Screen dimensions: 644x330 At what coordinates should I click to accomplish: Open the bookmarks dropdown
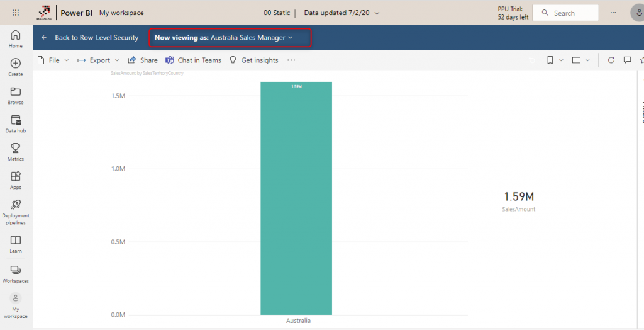(554, 60)
